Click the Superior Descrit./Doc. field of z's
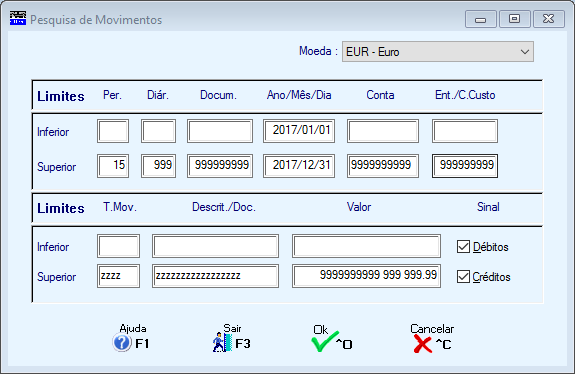This screenshot has width=575, height=374. 215,276
